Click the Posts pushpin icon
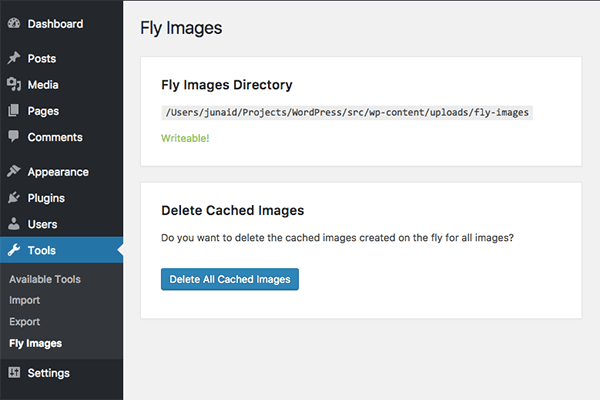The image size is (600, 400). pos(14,58)
